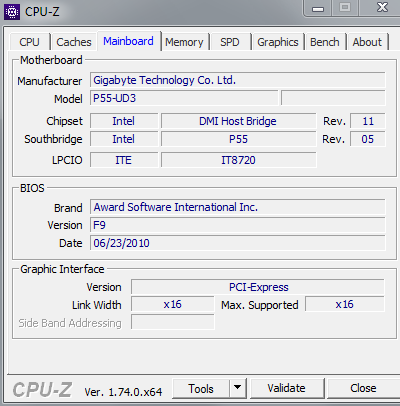Click the Validate button
The image size is (400, 406).
(x=286, y=388)
